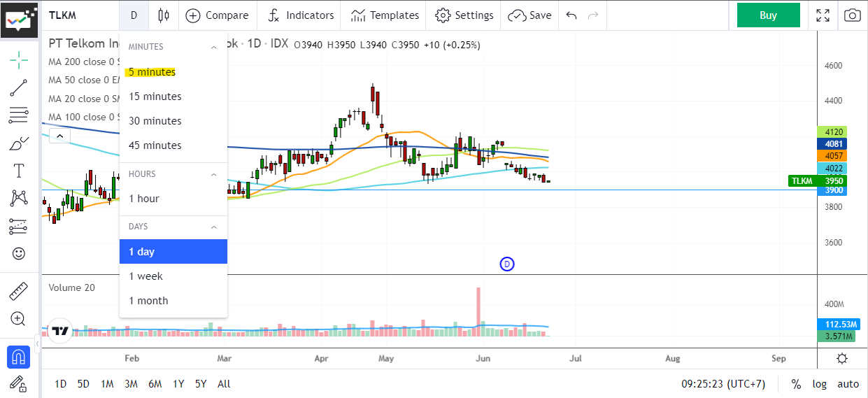Open the Fibonacci retracement tools
Image resolution: width=868 pixels, height=398 pixels.
click(19, 115)
